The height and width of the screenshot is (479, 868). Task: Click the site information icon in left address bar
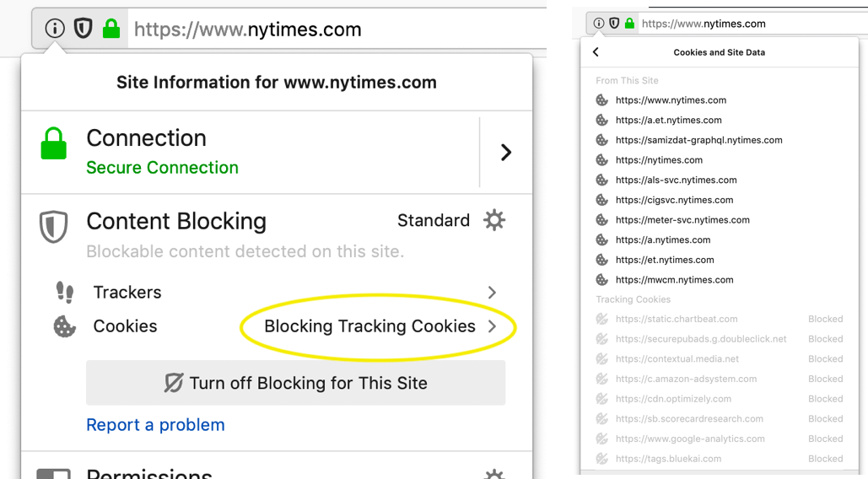tap(55, 28)
